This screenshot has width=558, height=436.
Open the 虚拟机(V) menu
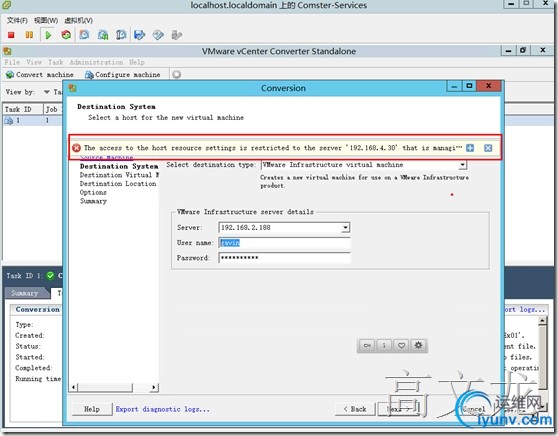tap(79, 20)
